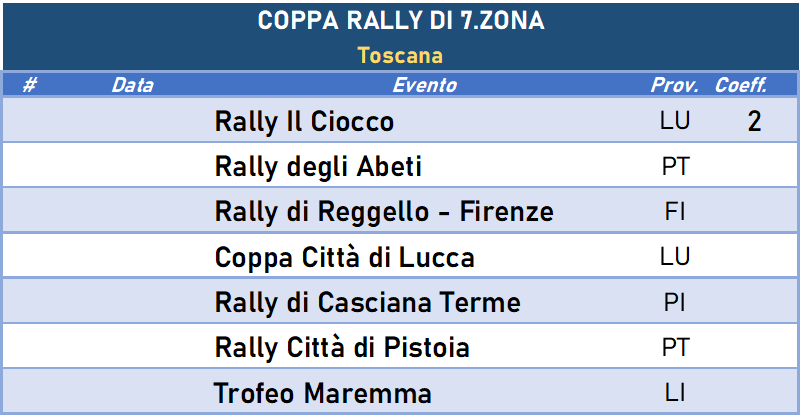800x415 pixels.
Task: Click the COPPA RALLY DI 7.ZONA title
Action: pos(401,21)
